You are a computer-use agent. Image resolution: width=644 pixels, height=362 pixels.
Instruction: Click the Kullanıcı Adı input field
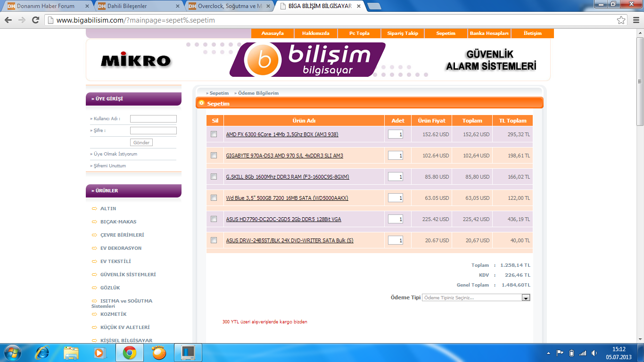coord(153,119)
